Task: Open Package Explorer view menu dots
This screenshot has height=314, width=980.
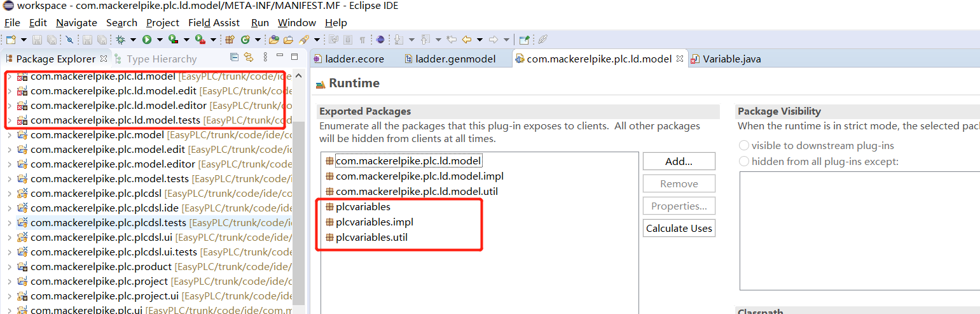Action: click(265, 57)
